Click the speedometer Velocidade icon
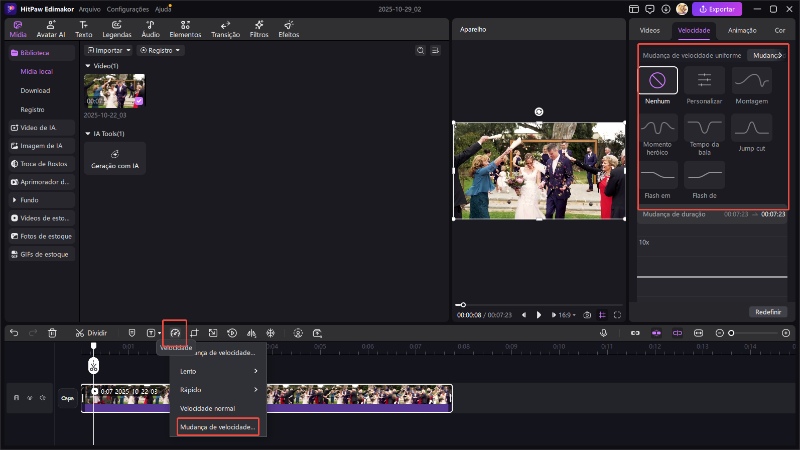Screen dimensions: 800x450 point(174,332)
